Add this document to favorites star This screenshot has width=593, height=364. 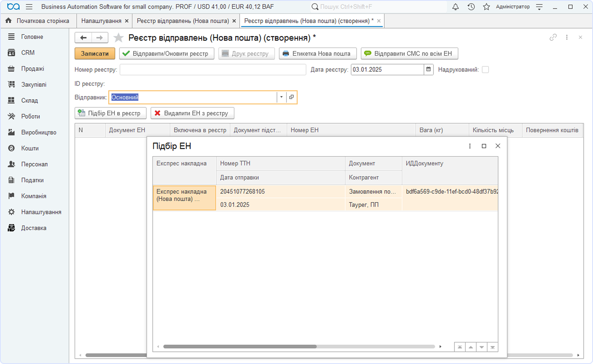[118, 38]
